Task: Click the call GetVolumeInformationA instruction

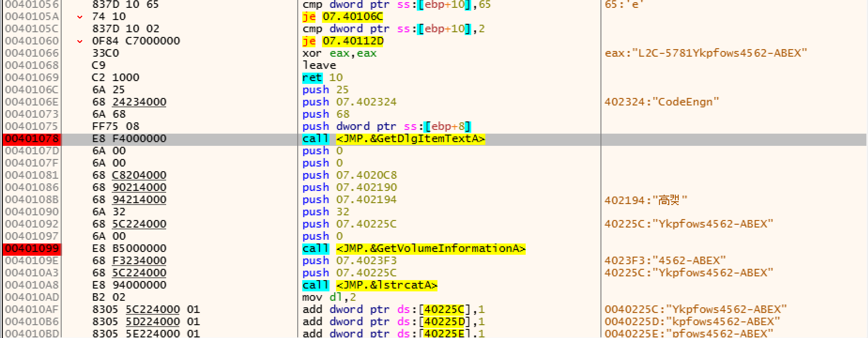Action: coord(414,248)
